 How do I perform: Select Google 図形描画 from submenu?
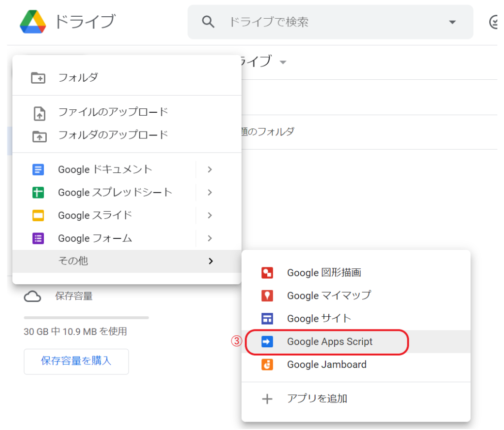[356, 273]
